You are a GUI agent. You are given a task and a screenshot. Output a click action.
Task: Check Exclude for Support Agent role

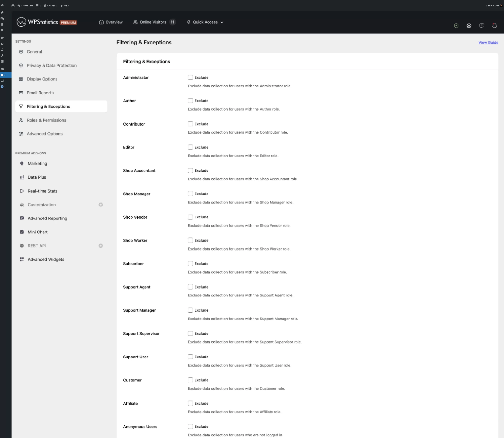[190, 287]
